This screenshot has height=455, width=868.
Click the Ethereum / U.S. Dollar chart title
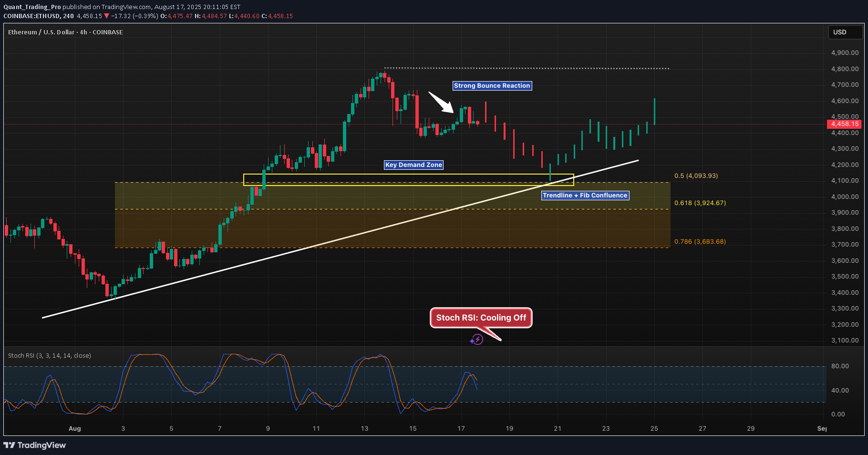pos(65,32)
